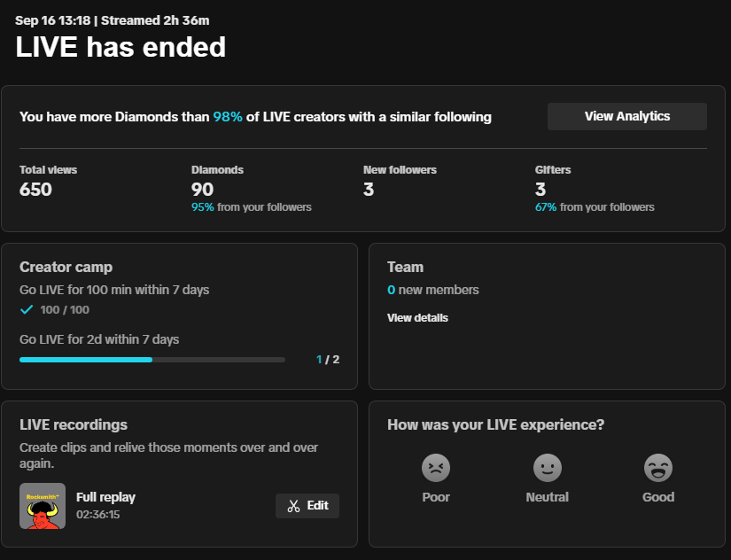Click the Gifters label

(552, 170)
